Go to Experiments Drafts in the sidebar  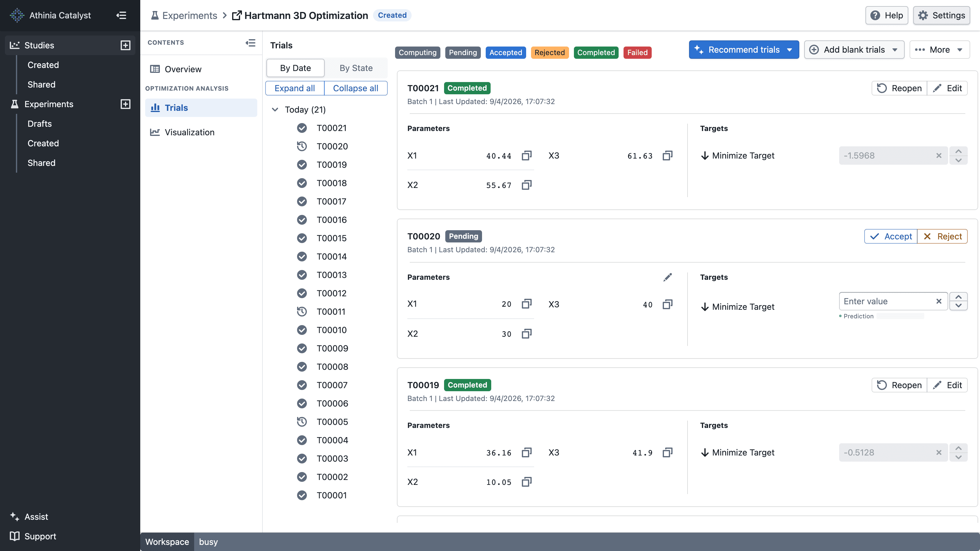point(40,124)
